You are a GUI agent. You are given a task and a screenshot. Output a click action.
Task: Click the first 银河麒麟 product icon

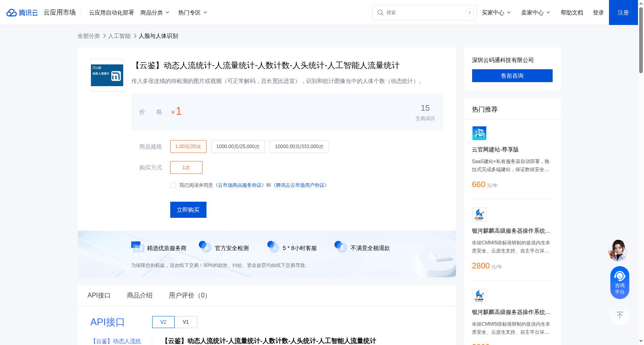(479, 215)
